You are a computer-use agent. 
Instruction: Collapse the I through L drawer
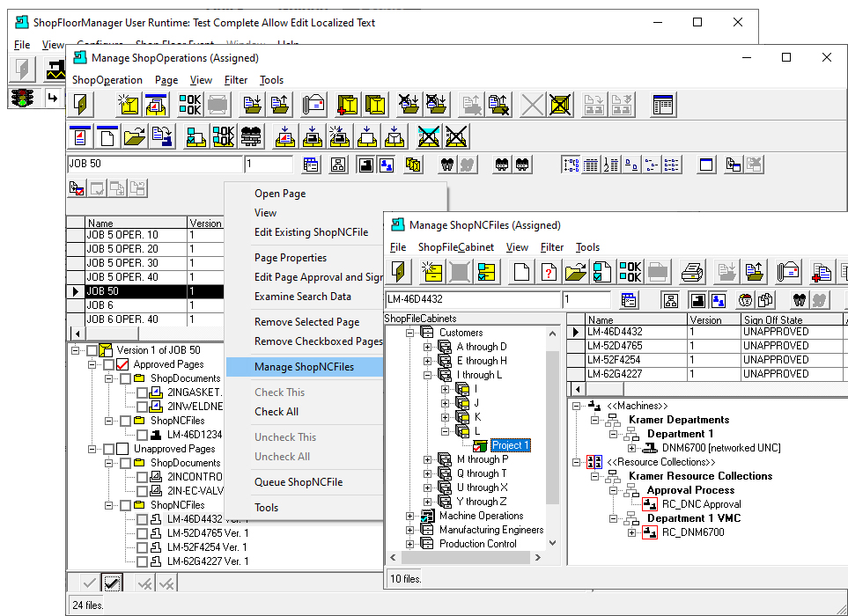[x=427, y=375]
